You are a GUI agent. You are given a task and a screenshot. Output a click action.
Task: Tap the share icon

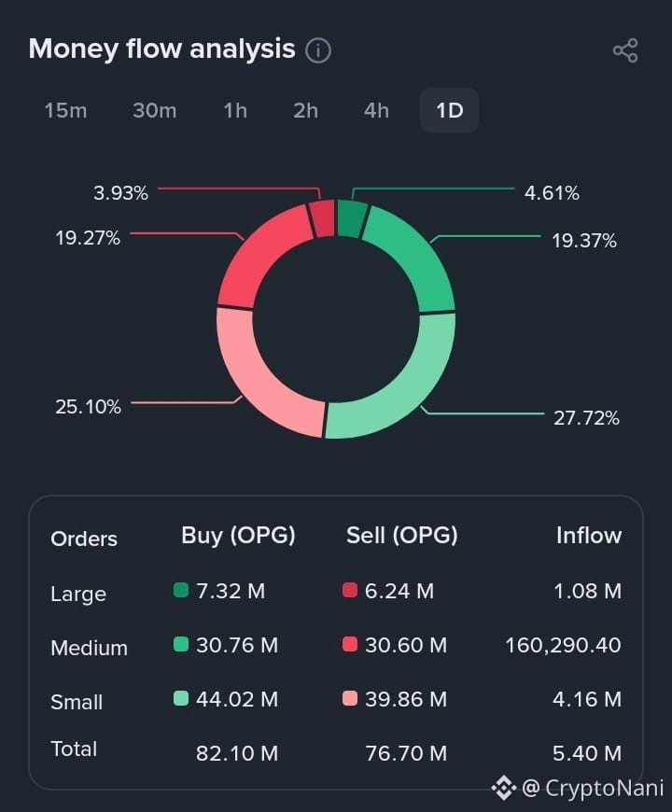625,50
